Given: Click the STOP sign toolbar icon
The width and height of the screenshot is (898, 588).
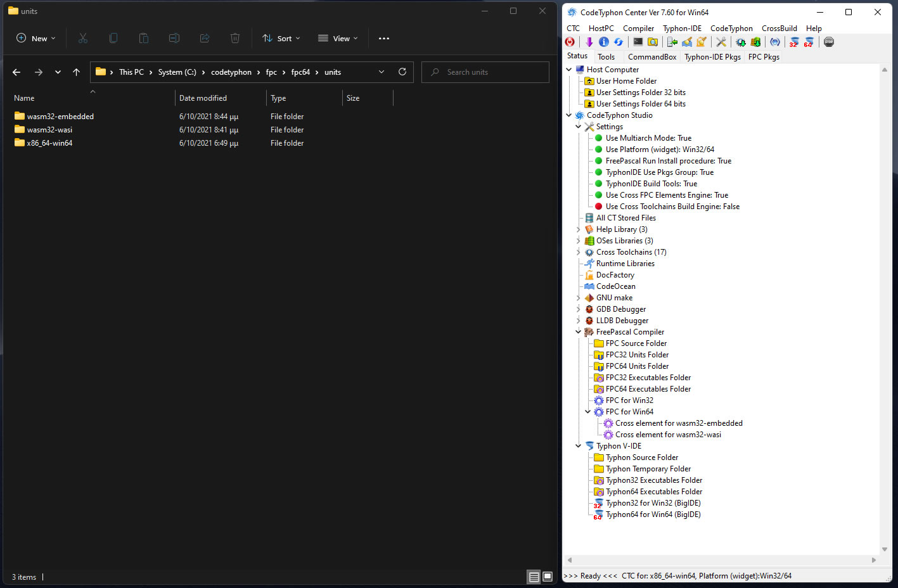Looking at the screenshot, I should 828,42.
